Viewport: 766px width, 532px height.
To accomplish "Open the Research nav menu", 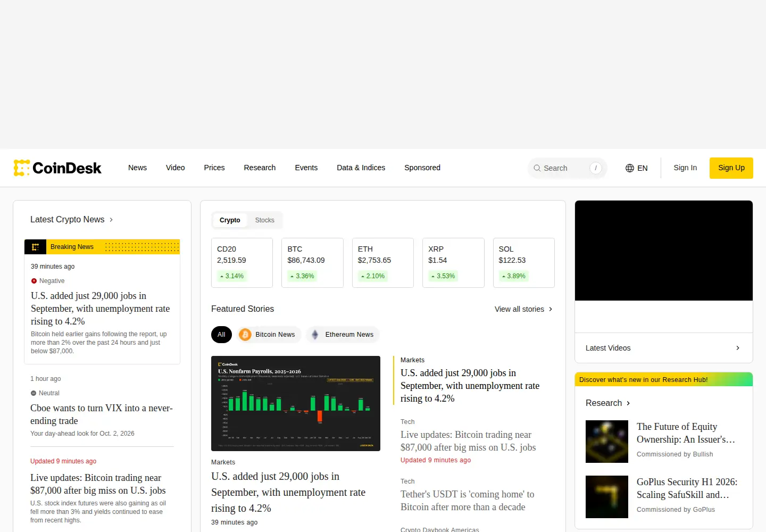I will click(260, 168).
